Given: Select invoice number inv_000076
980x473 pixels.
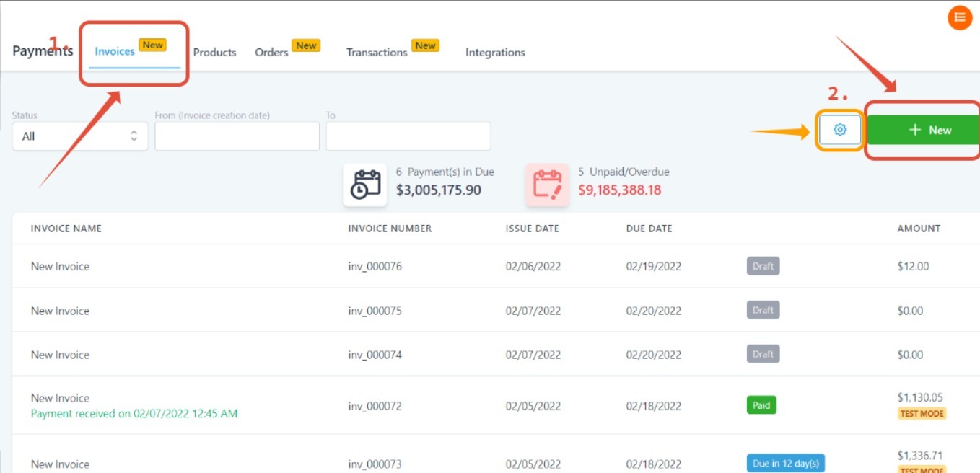Looking at the screenshot, I should [x=375, y=267].
